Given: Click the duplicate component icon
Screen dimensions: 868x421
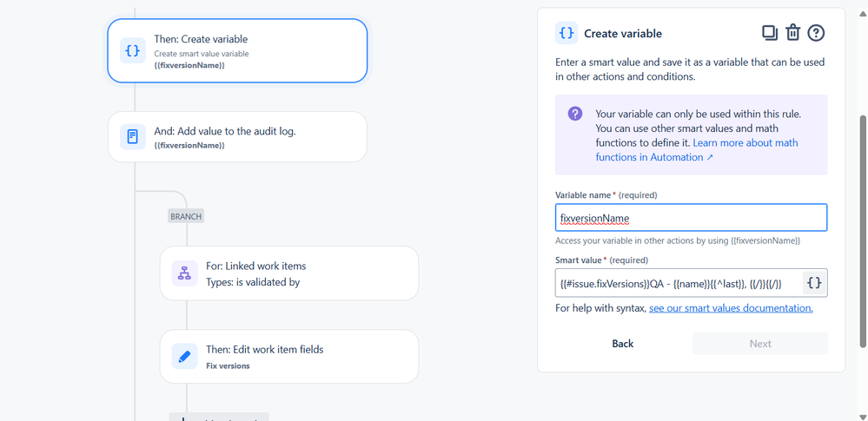Looking at the screenshot, I should point(770,33).
